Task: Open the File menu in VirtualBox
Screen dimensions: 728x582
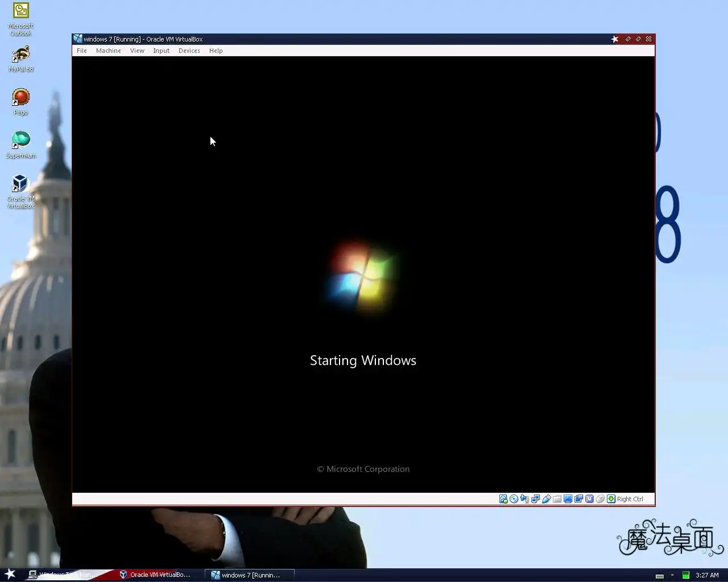Action: pos(82,51)
